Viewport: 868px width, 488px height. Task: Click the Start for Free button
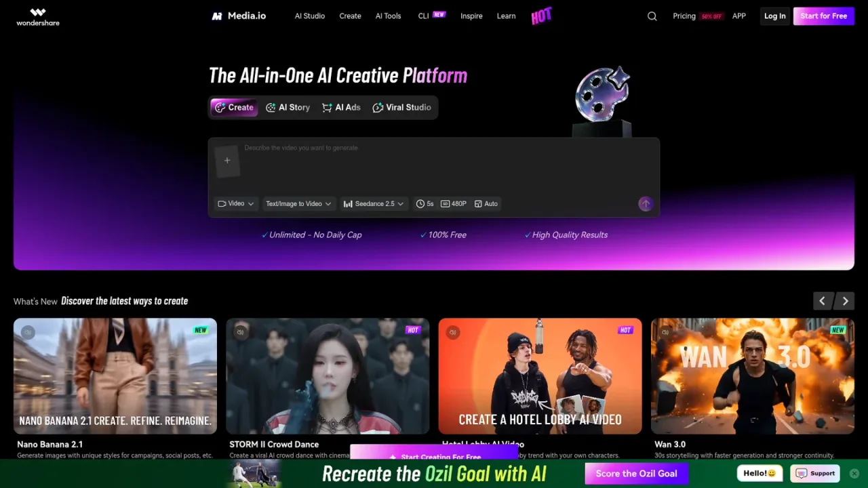(x=823, y=16)
